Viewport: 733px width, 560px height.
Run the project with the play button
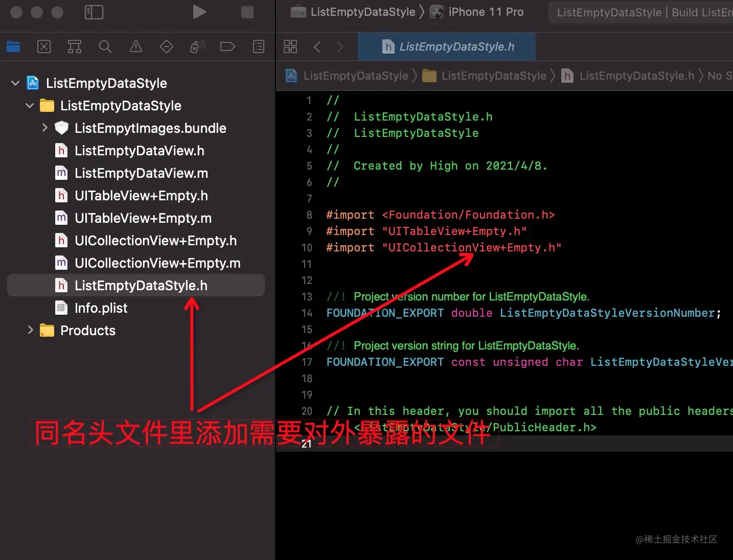click(199, 12)
